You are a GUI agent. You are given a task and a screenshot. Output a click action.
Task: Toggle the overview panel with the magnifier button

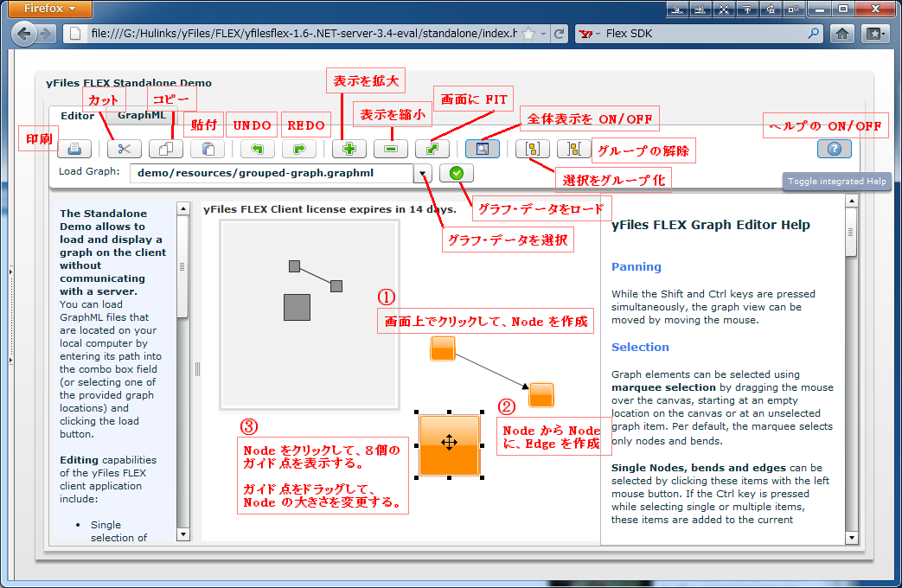(482, 149)
